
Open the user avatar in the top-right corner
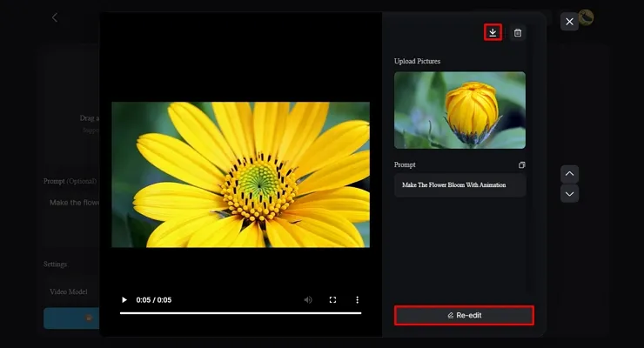click(587, 17)
